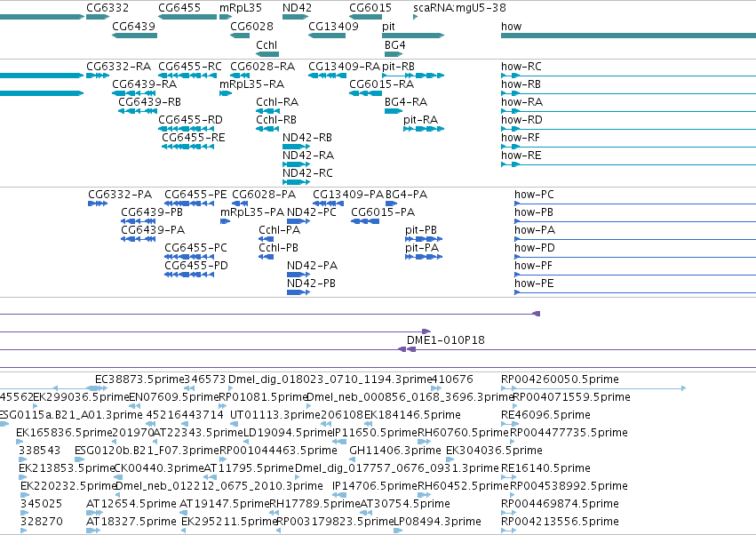Click transcript CG6455-RE
756x535 pixels.
pyautogui.click(x=194, y=138)
